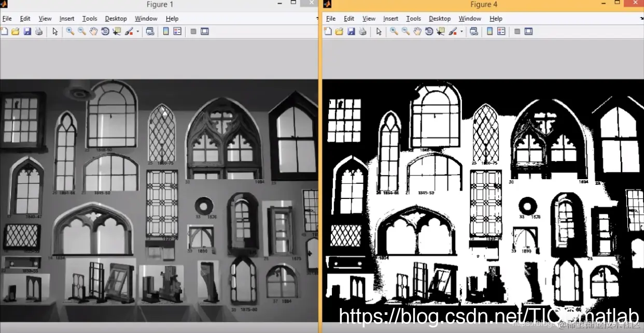Open Help menu in Figure 1
Viewport: 644px width, 333px height.
(172, 19)
